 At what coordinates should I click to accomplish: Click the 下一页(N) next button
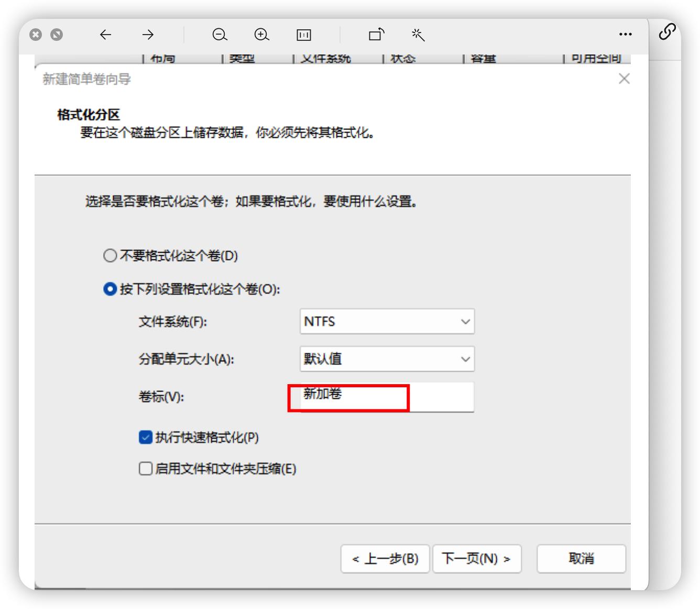(477, 559)
